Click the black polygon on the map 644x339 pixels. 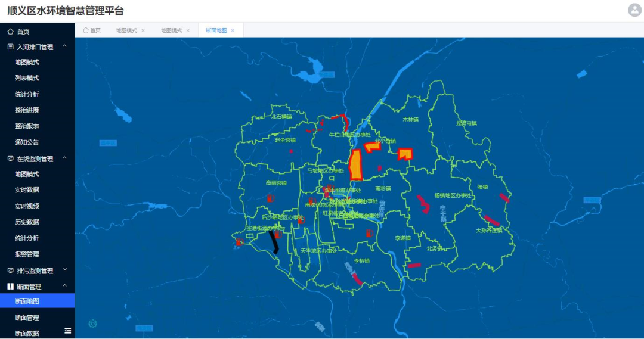coord(274,241)
